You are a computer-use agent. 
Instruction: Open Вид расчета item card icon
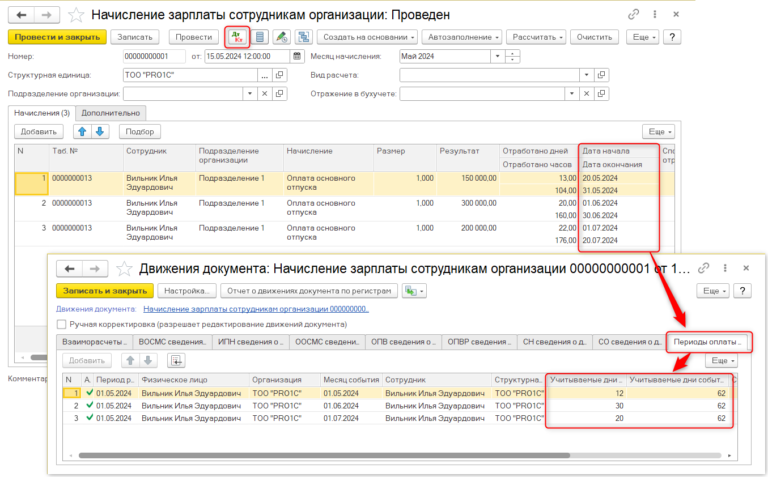pyautogui.click(x=601, y=75)
